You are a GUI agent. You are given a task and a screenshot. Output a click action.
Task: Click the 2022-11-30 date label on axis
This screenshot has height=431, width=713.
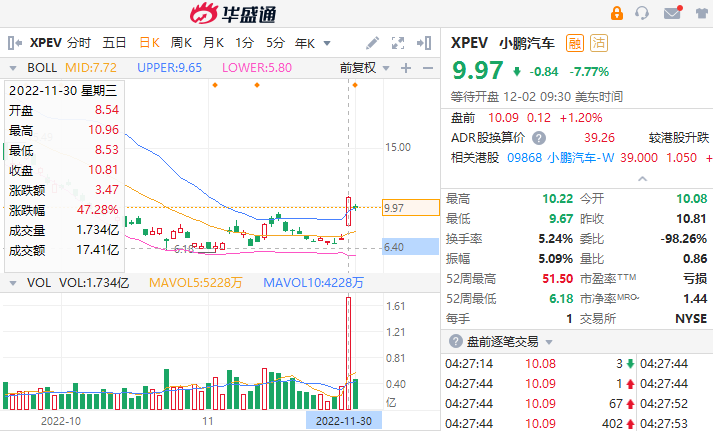[344, 421]
